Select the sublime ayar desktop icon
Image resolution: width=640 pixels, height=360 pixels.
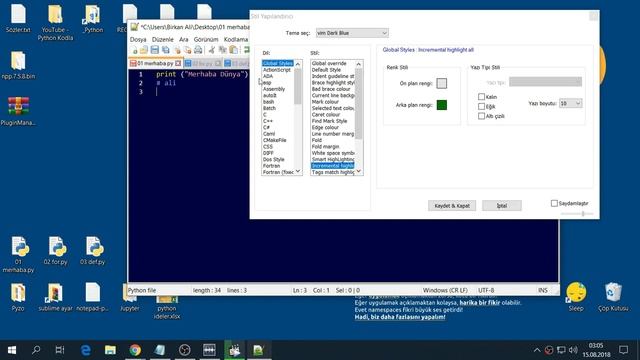[x=56, y=297]
